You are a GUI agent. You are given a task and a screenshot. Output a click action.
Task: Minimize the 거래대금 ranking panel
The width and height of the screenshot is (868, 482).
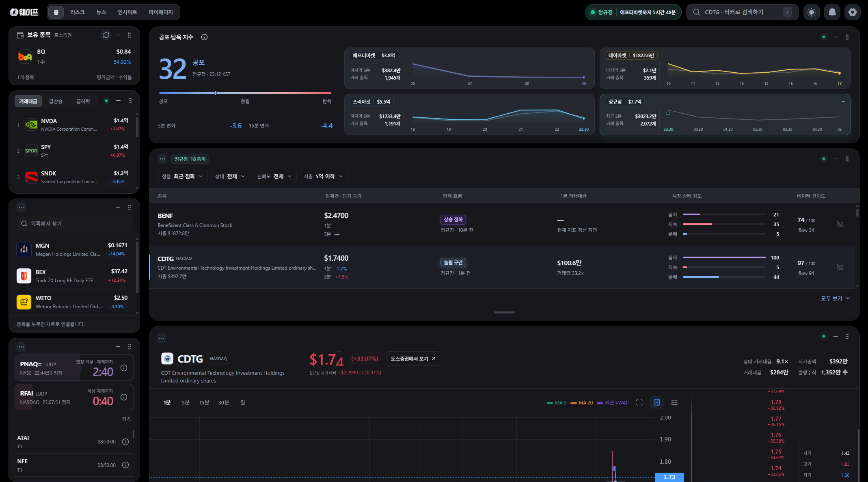click(x=118, y=101)
